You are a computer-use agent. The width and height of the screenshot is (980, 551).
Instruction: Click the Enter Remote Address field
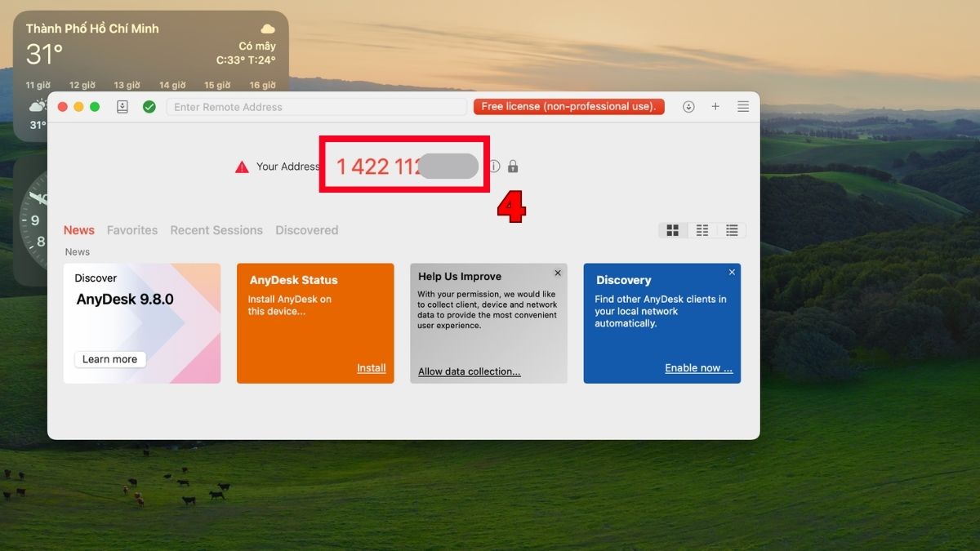316,107
